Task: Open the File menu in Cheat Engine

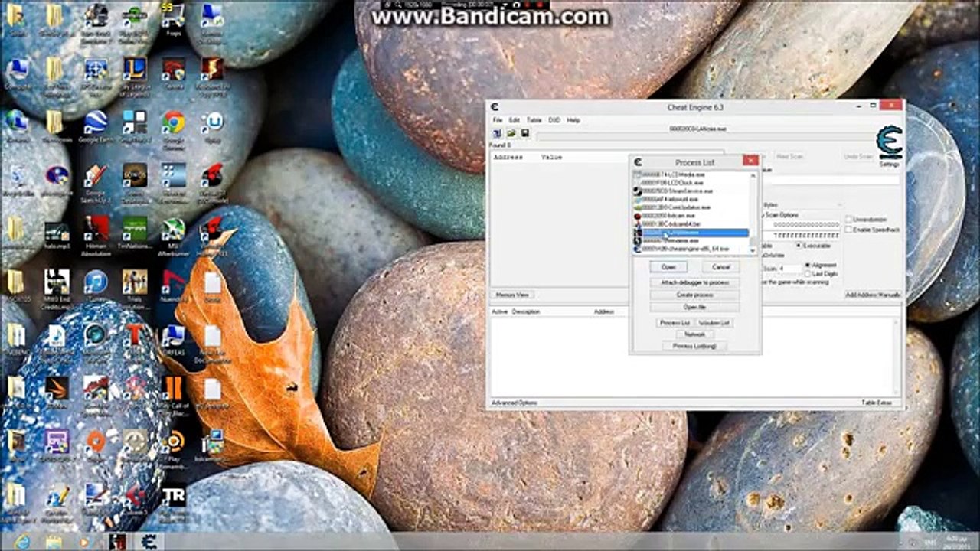Action: point(498,120)
